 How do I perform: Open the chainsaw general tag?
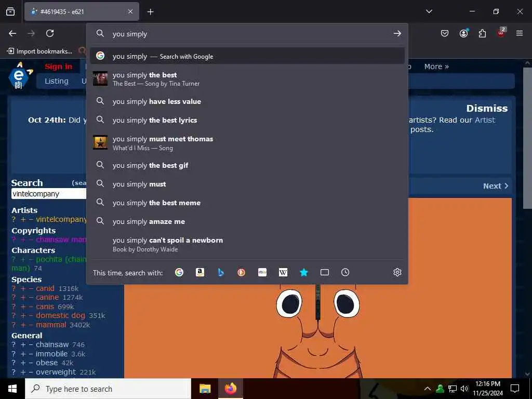52,345
